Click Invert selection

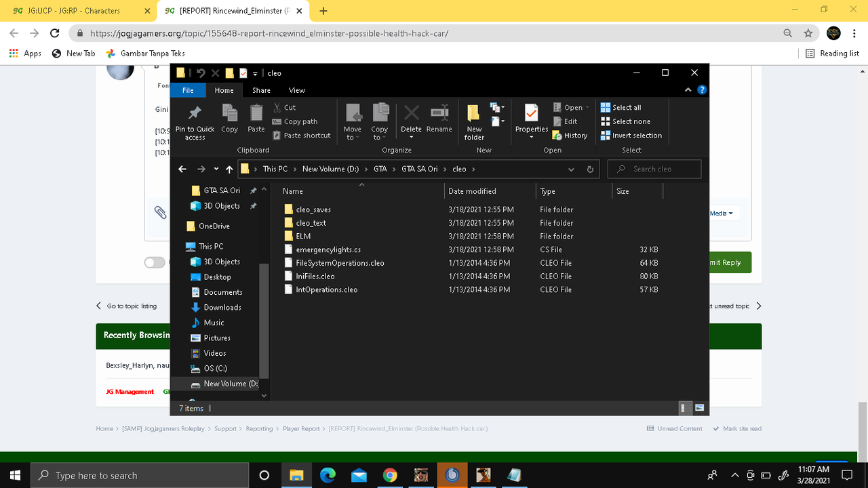[631, 136]
